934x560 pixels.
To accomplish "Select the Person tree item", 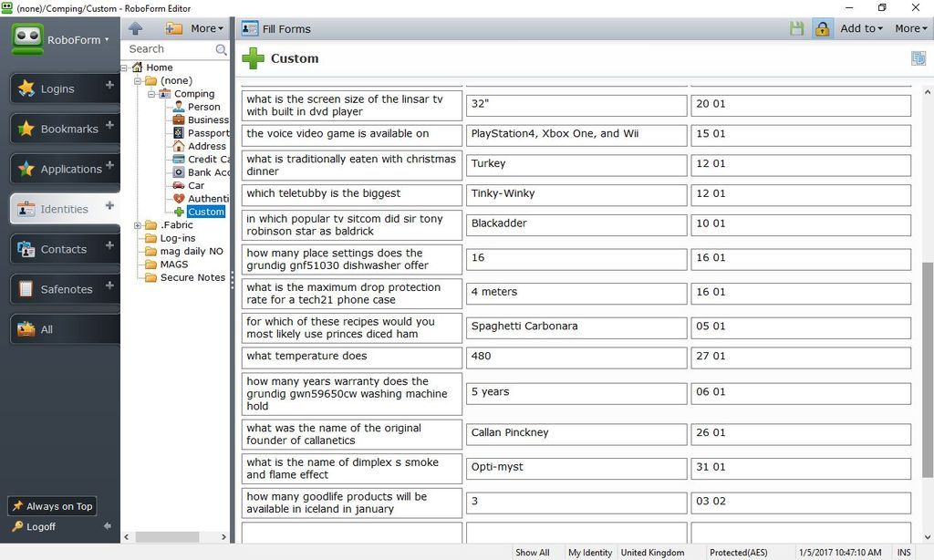I will click(203, 107).
